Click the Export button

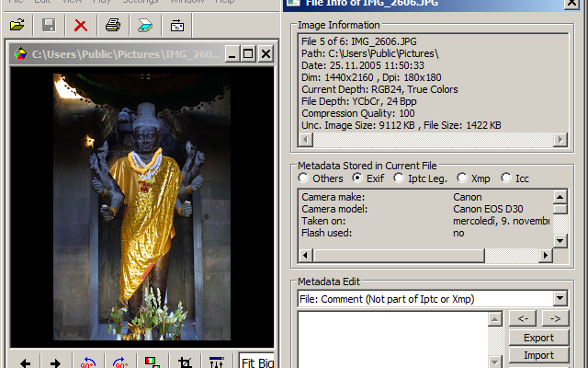[538, 338]
